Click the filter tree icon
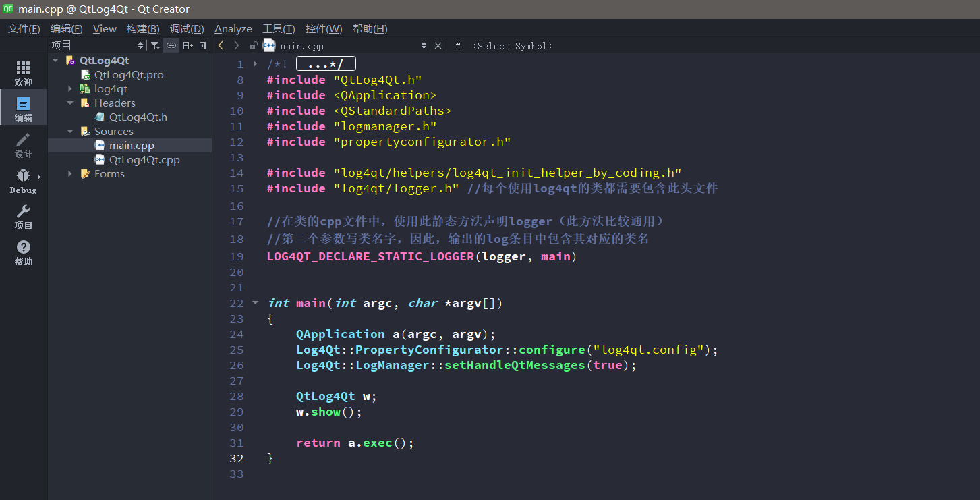This screenshot has width=980, height=500. (155, 45)
